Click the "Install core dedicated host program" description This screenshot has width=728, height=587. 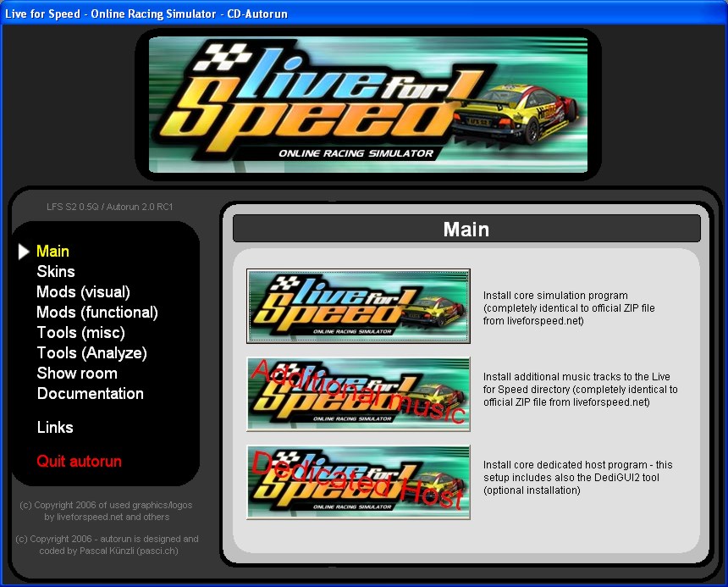(577, 478)
